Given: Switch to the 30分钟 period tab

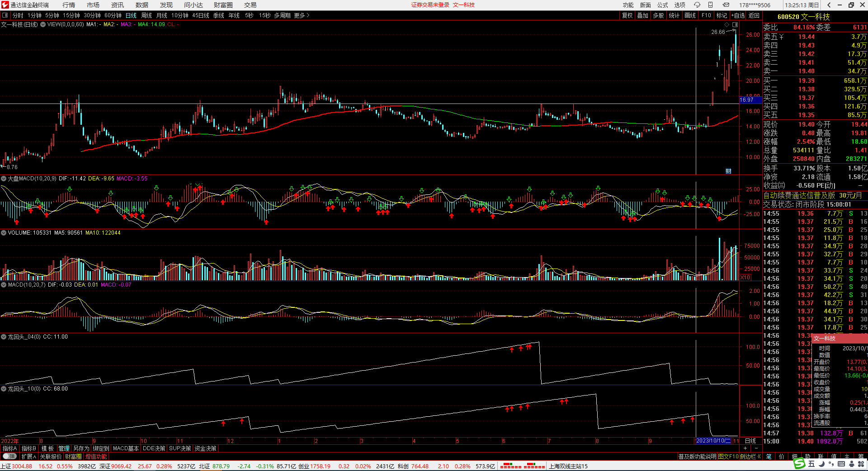Looking at the screenshot, I should point(92,15).
